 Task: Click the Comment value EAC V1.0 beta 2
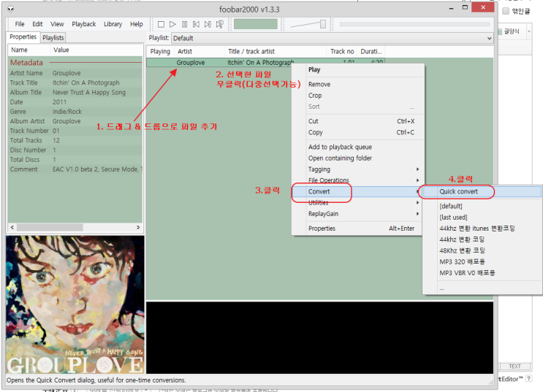coord(97,169)
